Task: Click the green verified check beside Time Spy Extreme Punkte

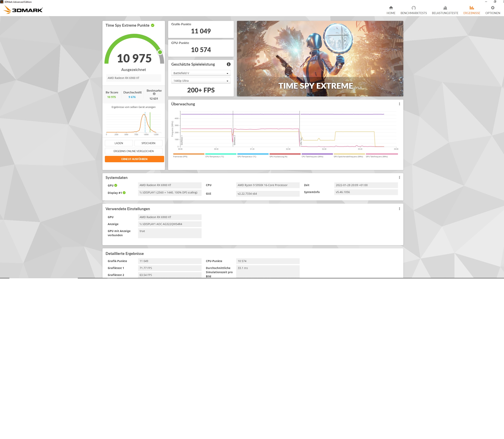Action: 153,25
